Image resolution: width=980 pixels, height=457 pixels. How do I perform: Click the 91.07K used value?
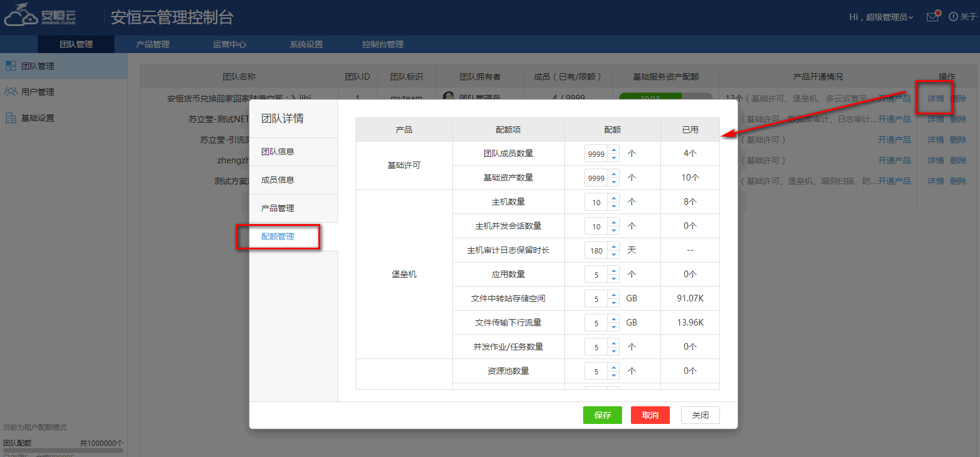pos(690,298)
